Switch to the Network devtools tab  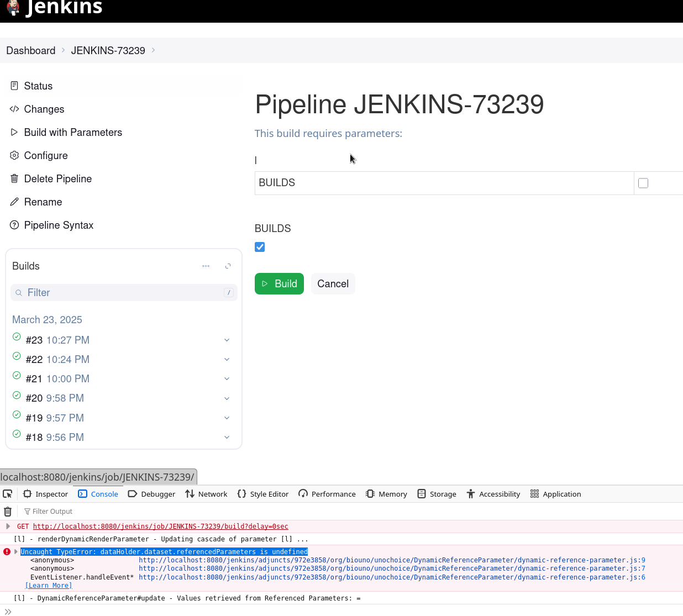(206, 494)
